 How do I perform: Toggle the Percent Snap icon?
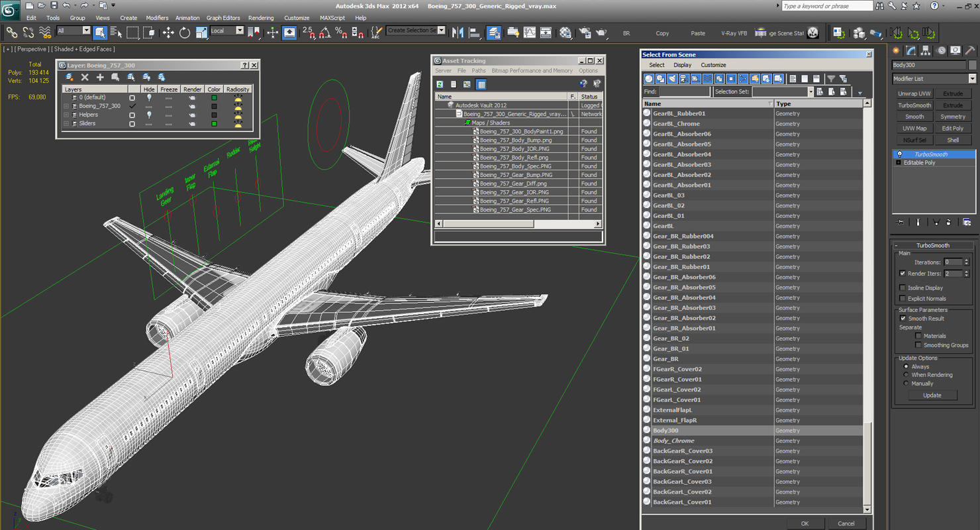341,32
